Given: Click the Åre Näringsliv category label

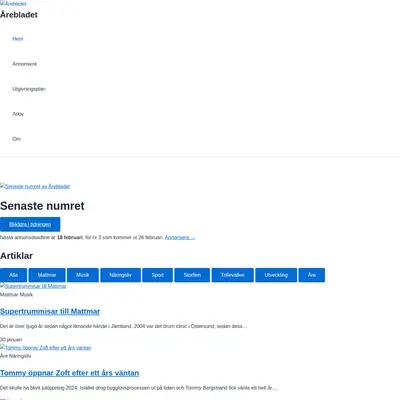Looking at the screenshot, I should point(15,356).
